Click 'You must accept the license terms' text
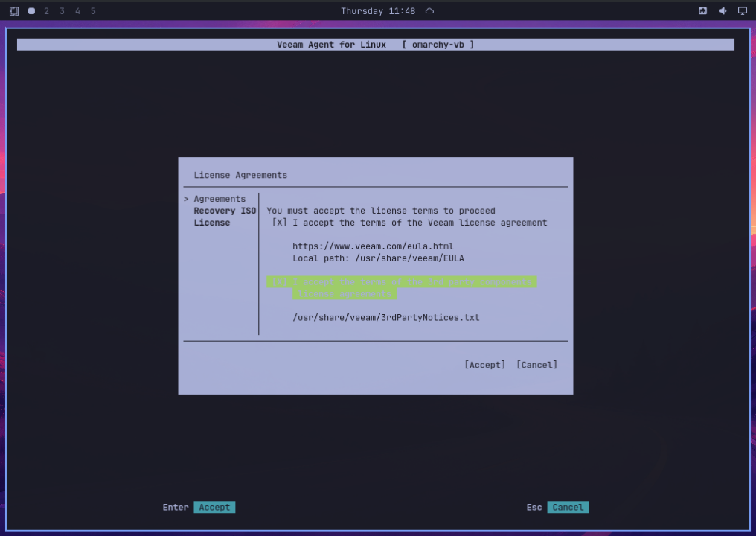This screenshot has width=756, height=536. [381, 211]
